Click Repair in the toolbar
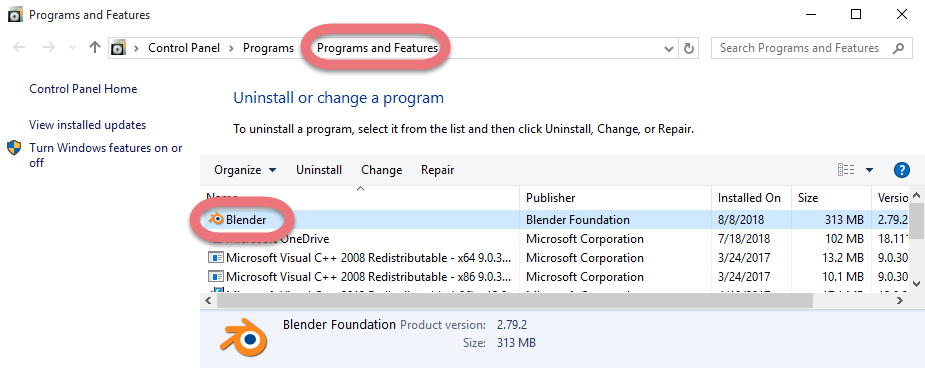Screen dimensions: 925x368 [x=438, y=170]
